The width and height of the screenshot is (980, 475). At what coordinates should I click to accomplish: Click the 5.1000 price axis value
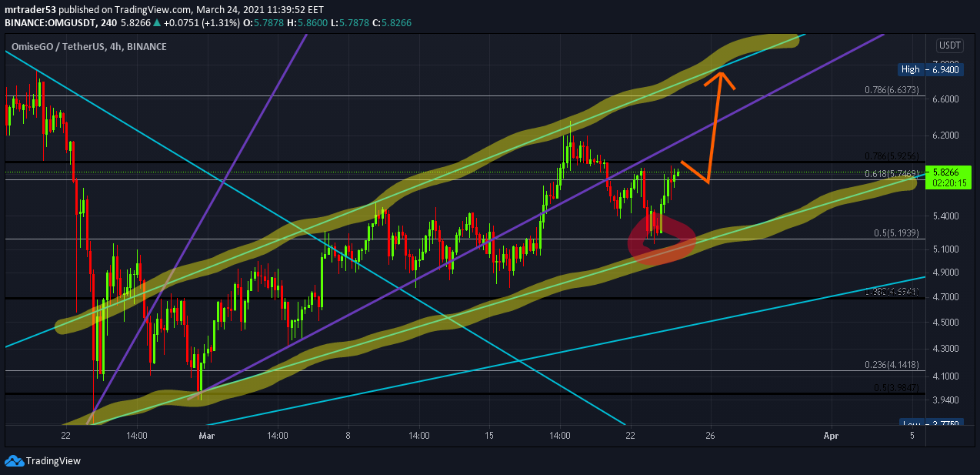(945, 249)
